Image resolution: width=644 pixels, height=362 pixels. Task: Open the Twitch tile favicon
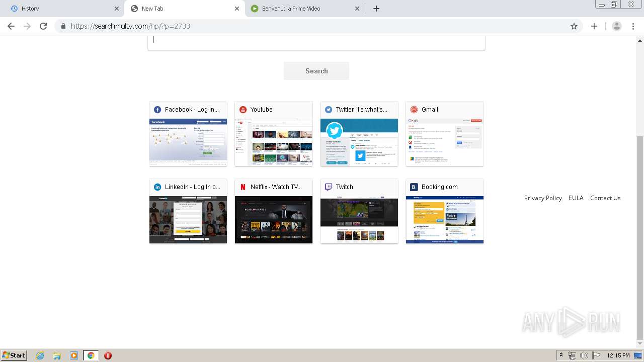coord(329,187)
